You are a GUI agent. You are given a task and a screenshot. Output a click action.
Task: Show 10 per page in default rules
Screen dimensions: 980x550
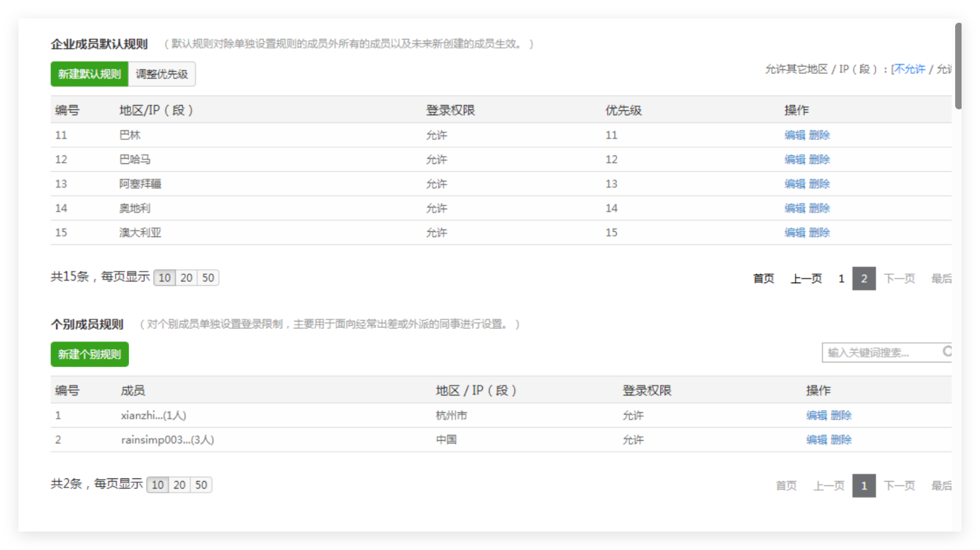point(165,277)
